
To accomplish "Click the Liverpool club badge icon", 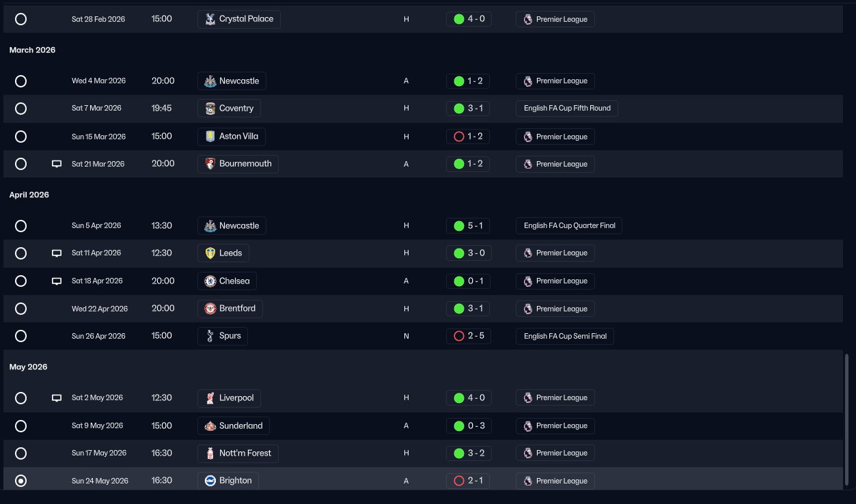I will tap(210, 398).
